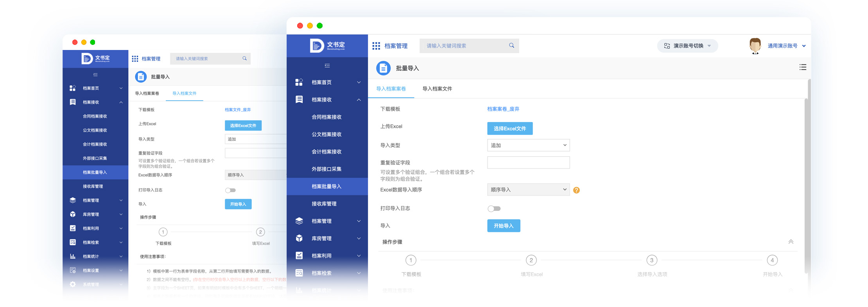
Task: Switch to 导入档案案卷 tab in back window
Action: pyautogui.click(x=147, y=93)
